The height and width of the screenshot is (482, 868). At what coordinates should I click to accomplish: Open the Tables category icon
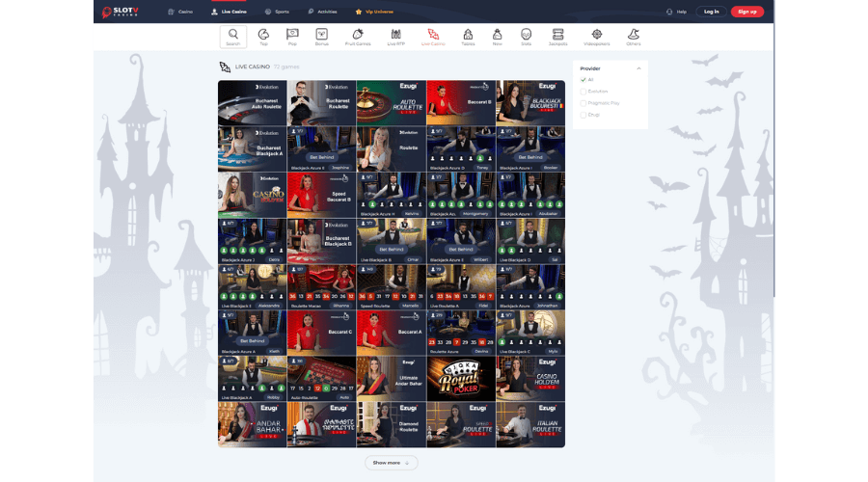(x=468, y=37)
